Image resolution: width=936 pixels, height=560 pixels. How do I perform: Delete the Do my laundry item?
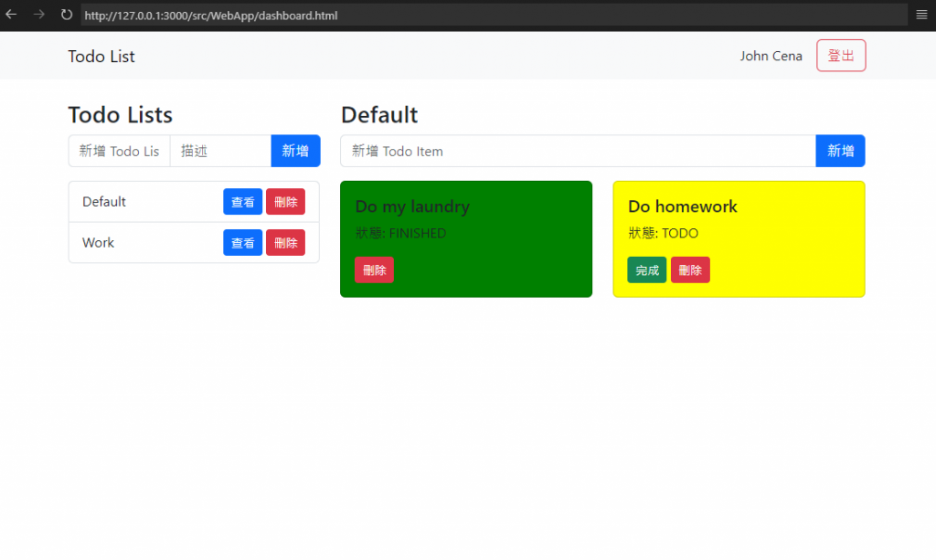point(374,270)
